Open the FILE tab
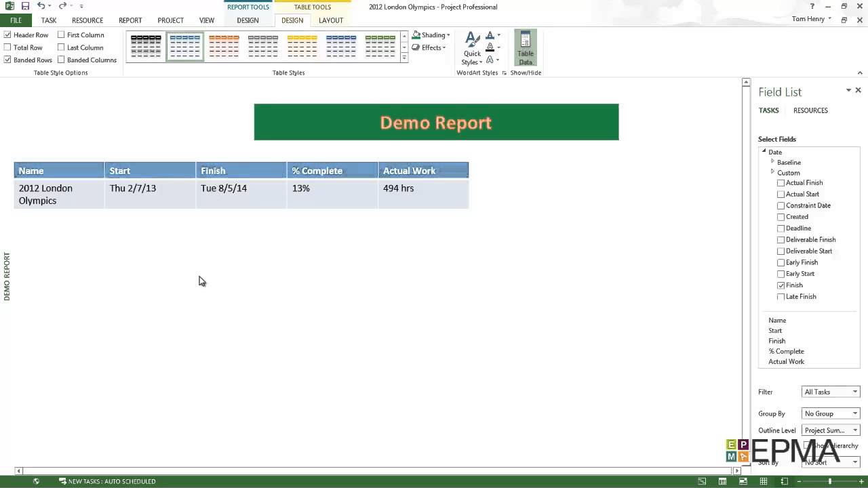The height and width of the screenshot is (488, 868). pyautogui.click(x=16, y=20)
